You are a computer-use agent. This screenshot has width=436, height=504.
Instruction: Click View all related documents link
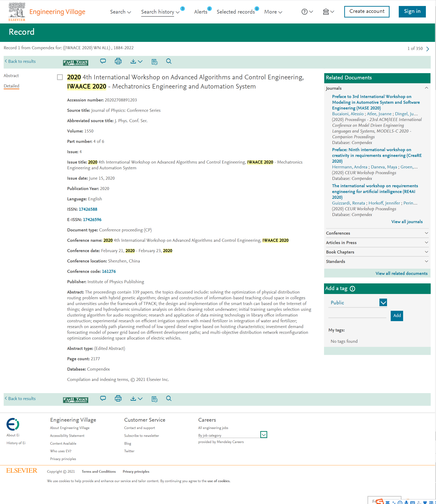(401, 273)
